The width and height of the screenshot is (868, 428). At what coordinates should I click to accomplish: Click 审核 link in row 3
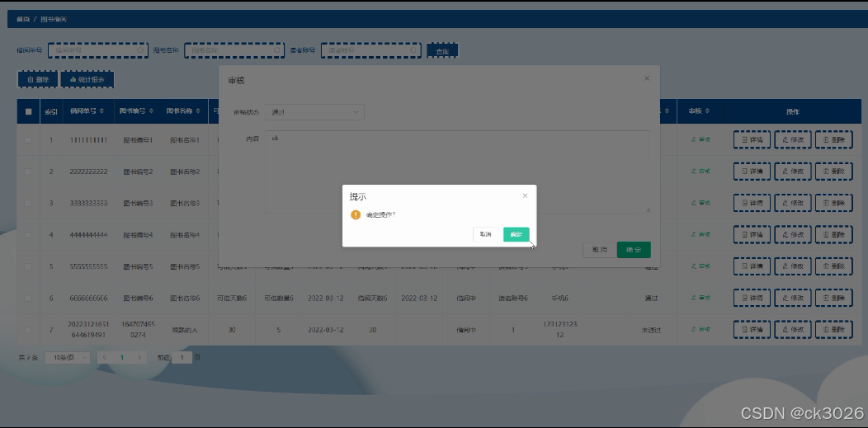pos(701,203)
